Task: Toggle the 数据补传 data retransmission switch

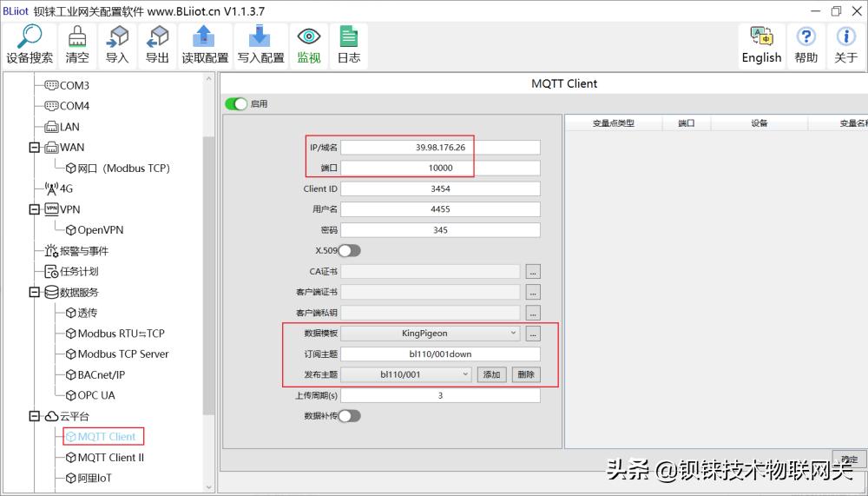Action: [x=349, y=416]
